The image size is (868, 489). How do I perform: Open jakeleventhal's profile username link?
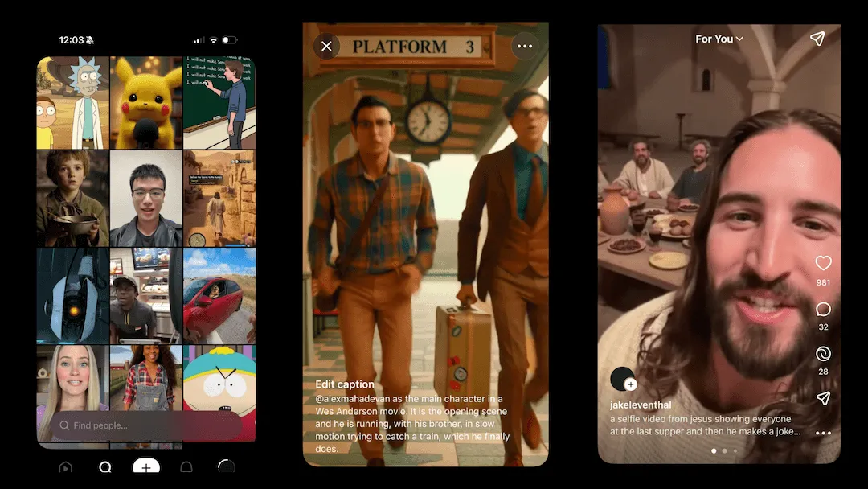pos(641,405)
